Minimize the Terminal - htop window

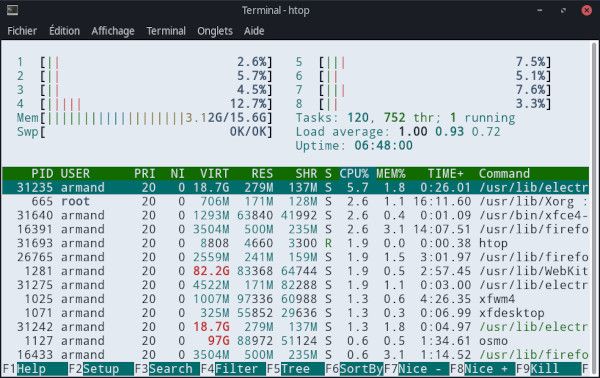click(x=540, y=10)
